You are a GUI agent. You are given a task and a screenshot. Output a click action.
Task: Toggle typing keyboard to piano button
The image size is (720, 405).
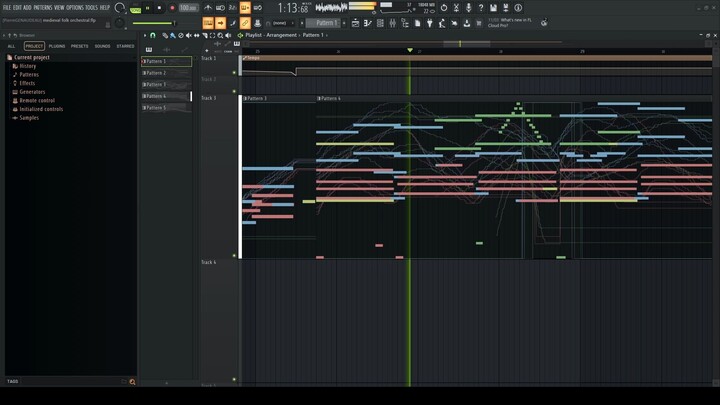click(x=208, y=23)
